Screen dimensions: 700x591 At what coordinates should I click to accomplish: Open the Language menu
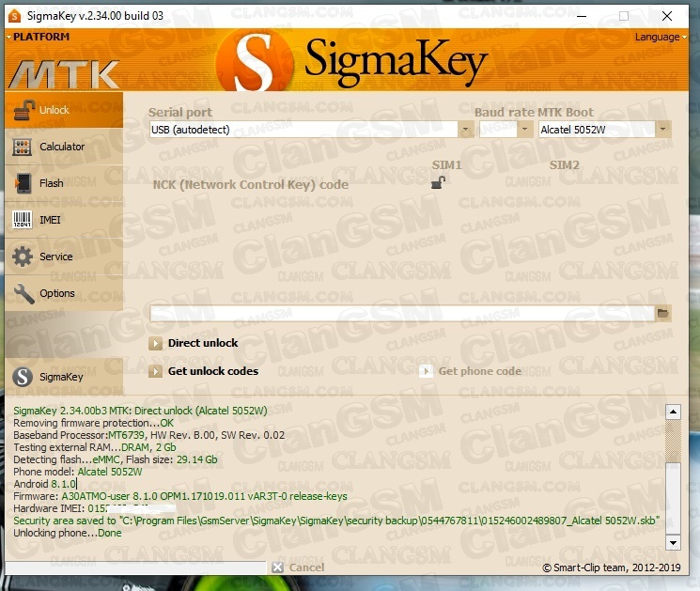pos(661,37)
